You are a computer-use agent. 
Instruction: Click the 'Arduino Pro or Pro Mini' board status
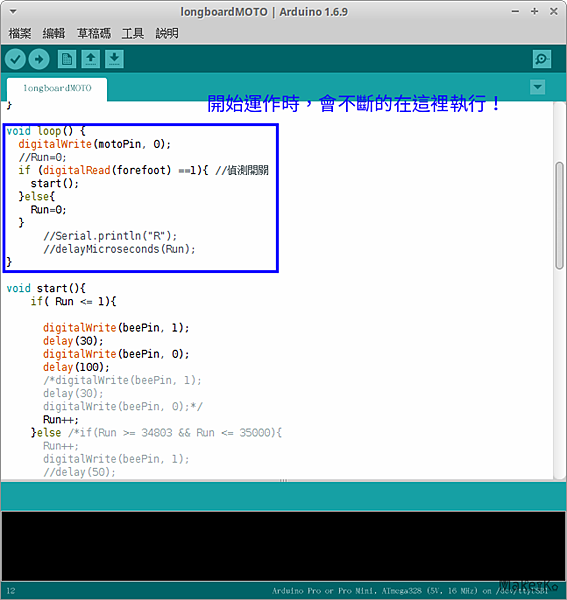[x=409, y=591]
